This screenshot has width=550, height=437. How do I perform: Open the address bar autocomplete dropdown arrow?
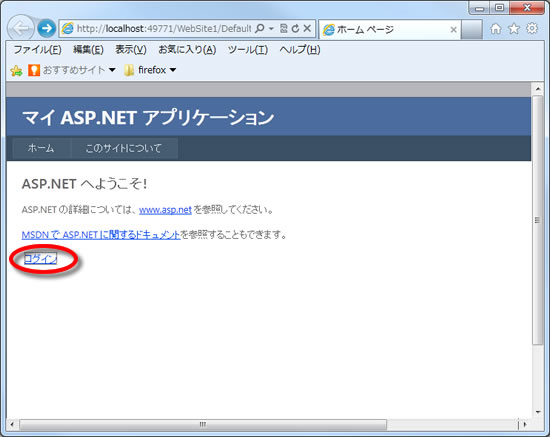[271, 29]
